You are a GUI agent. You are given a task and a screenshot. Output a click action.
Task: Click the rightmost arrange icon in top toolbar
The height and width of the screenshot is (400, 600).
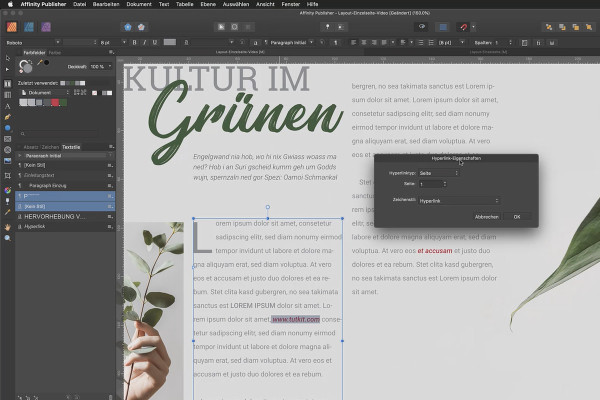tap(589, 27)
